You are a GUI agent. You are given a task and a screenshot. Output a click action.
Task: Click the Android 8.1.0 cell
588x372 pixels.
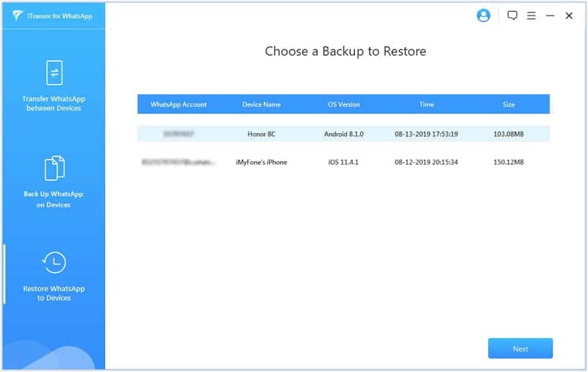pyautogui.click(x=344, y=134)
